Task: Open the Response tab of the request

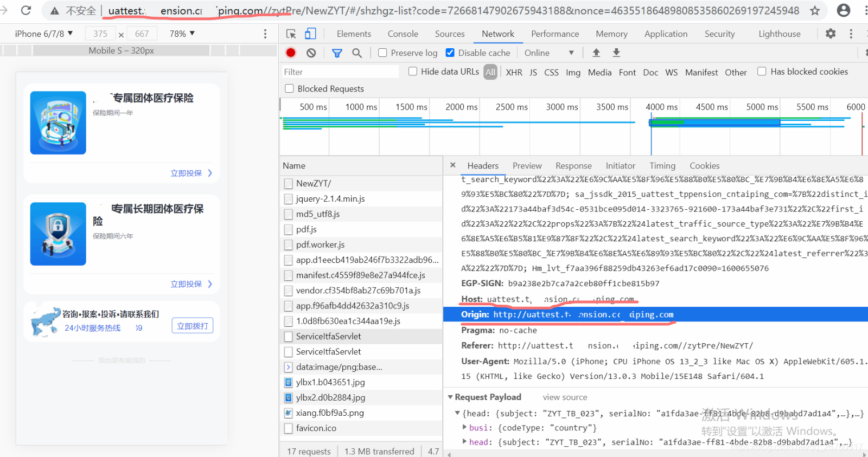Action: point(573,166)
